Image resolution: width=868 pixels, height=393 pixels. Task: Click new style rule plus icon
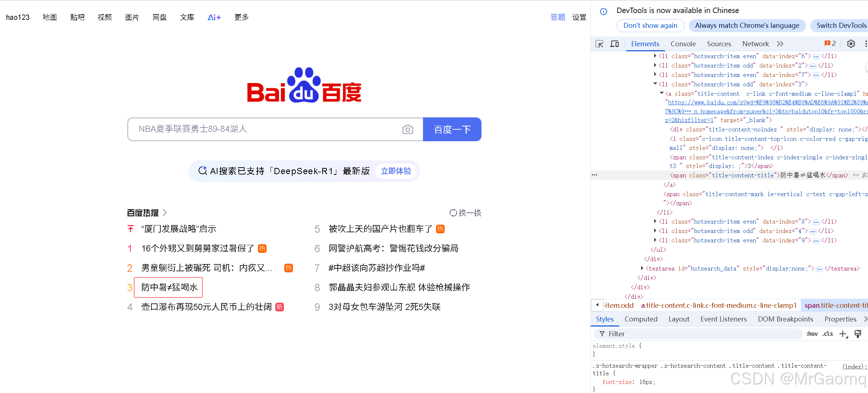tap(843, 334)
